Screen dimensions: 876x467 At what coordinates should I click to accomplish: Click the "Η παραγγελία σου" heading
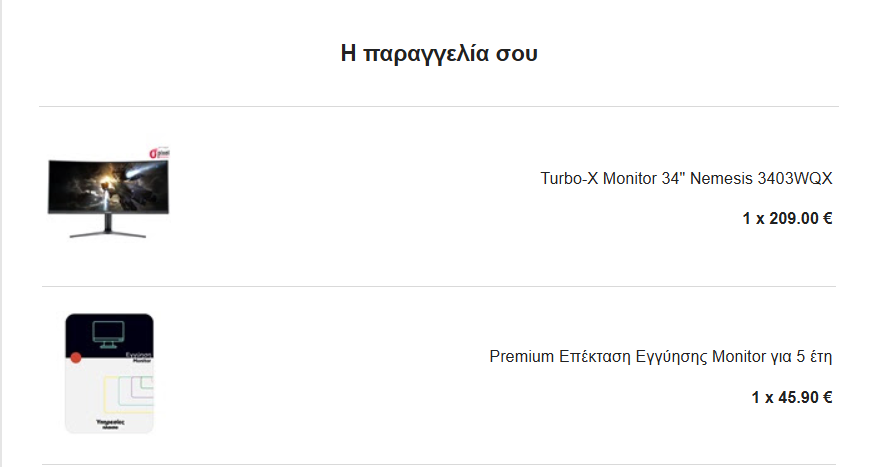tap(439, 54)
